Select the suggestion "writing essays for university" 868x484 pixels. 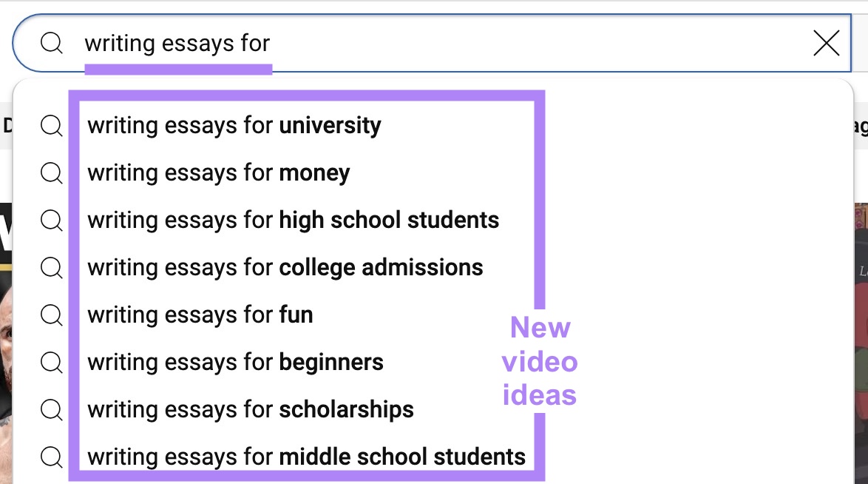coord(234,126)
